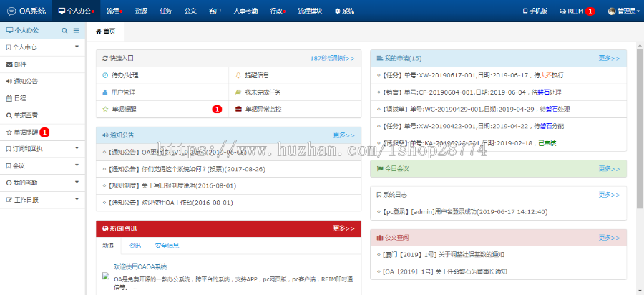Expand 工作日报 sidebar section
The image size is (644, 295).
(x=43, y=200)
